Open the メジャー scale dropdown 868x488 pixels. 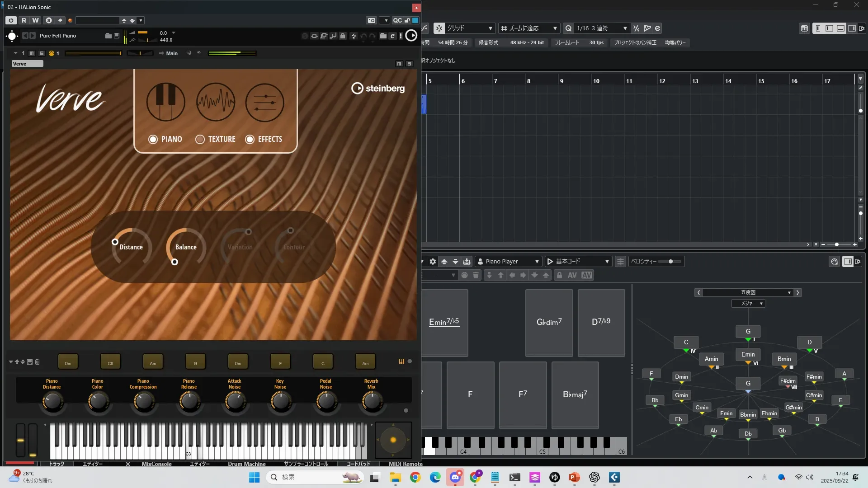click(x=748, y=304)
